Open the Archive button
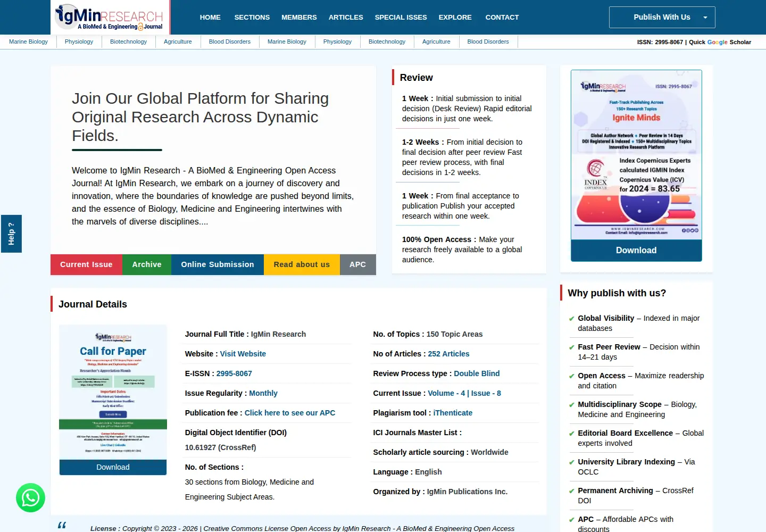Screen dimensions: 766x532 pos(147,264)
